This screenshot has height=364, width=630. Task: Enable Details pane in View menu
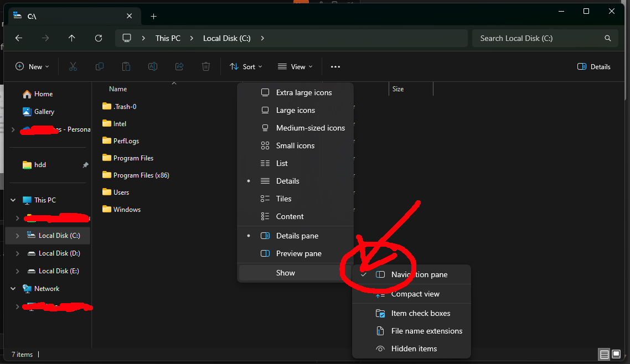point(295,236)
